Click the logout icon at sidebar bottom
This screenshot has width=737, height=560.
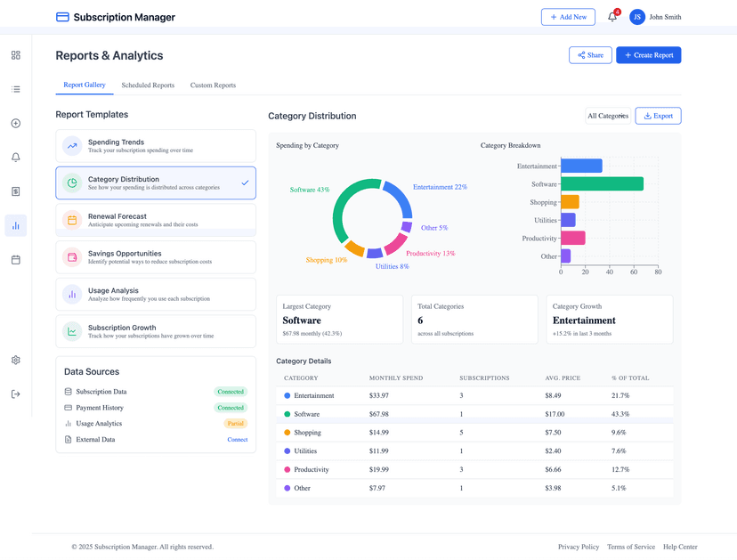(x=15, y=394)
